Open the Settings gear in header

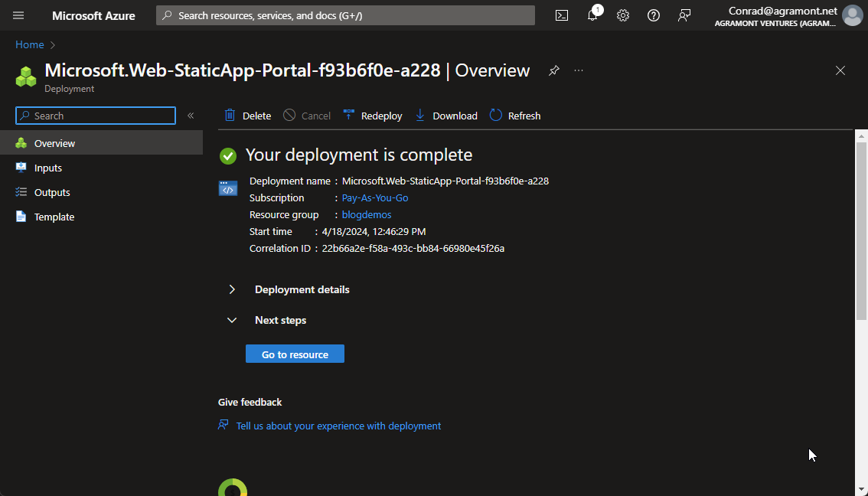pyautogui.click(x=623, y=15)
